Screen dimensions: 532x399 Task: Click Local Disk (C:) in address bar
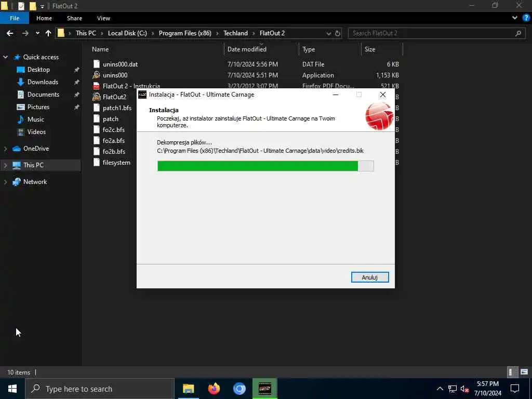(x=127, y=33)
